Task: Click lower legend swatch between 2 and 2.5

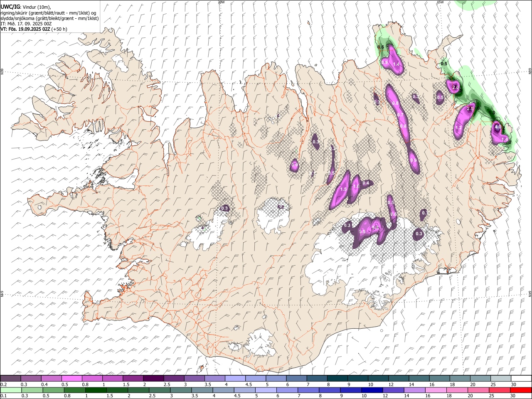Action: click(x=138, y=390)
